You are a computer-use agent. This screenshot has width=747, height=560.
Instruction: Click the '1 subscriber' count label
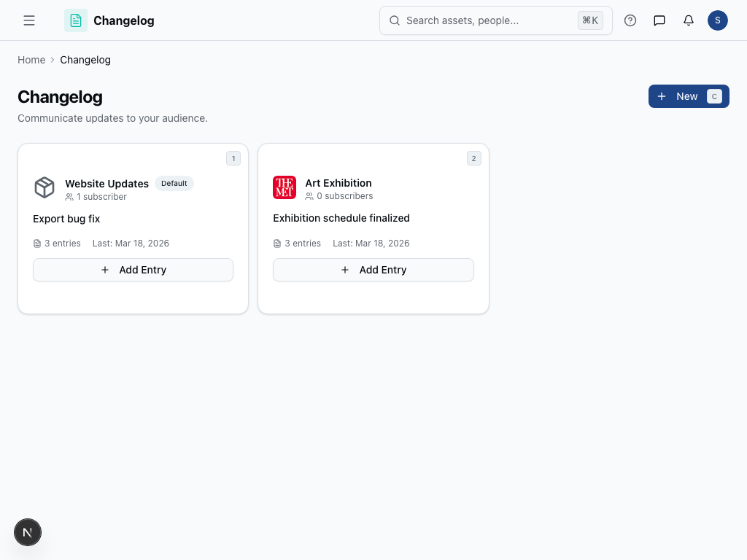tap(101, 197)
